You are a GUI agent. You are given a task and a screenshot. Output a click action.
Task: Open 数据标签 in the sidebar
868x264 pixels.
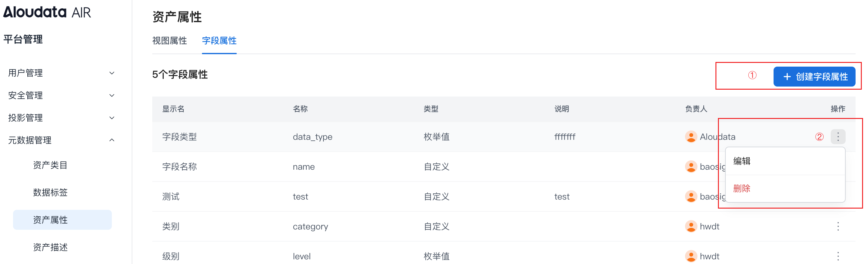coord(50,192)
